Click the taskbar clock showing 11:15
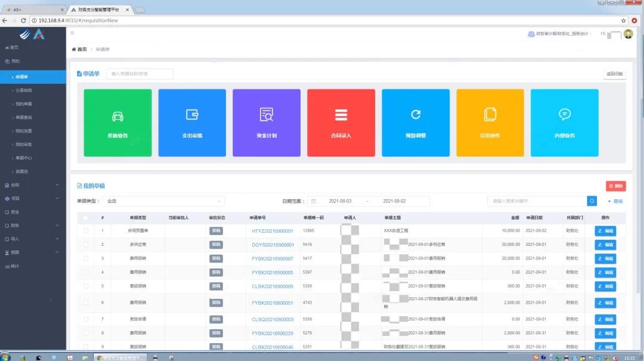 click(629, 358)
